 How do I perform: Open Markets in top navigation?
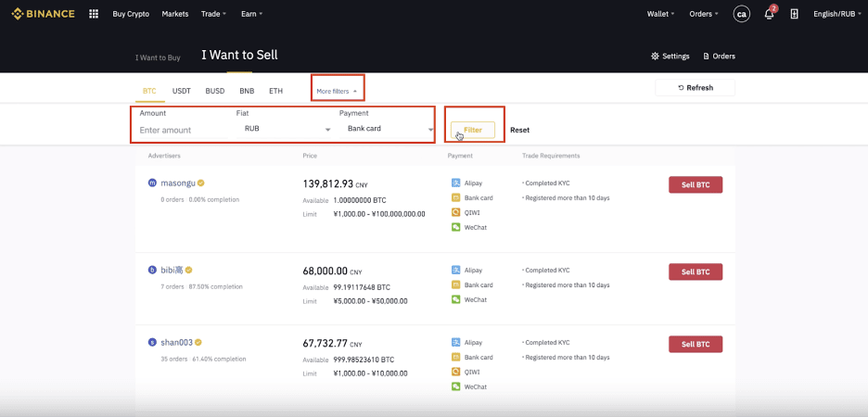tap(175, 14)
